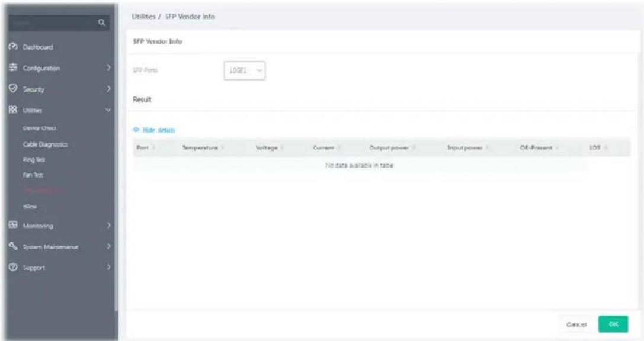Open the Dashboard menu item
This screenshot has width=644, height=341.
pos(38,47)
